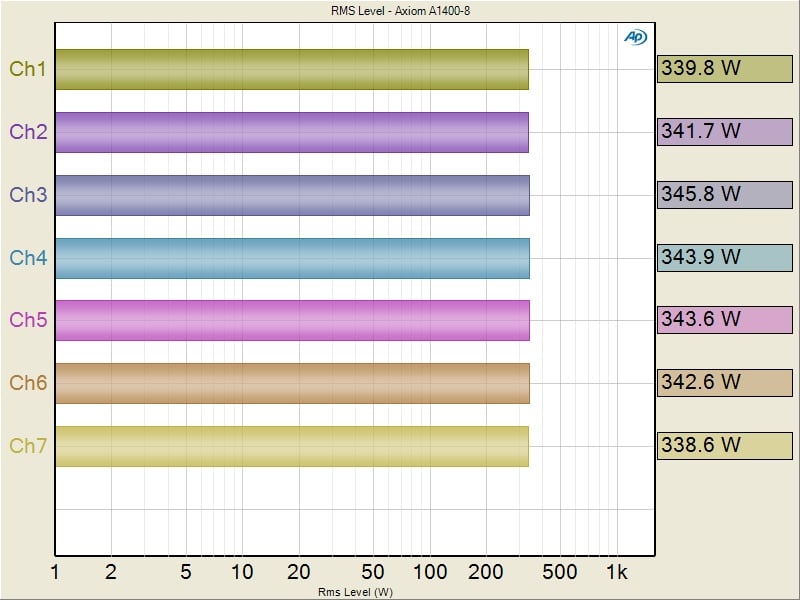Click the 341.7 W readout box
The height and width of the screenshot is (600, 800).
click(x=724, y=131)
